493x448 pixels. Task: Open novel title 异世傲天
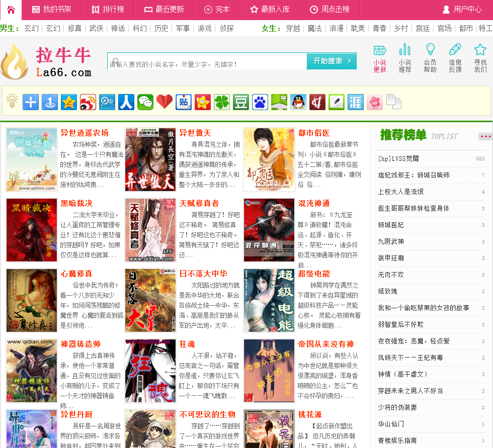[195, 133]
